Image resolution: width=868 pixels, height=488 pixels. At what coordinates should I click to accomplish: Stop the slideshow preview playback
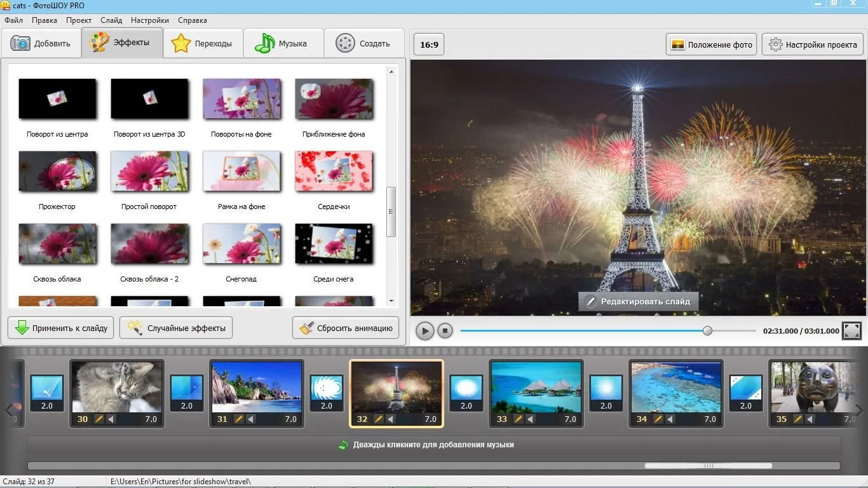click(445, 331)
